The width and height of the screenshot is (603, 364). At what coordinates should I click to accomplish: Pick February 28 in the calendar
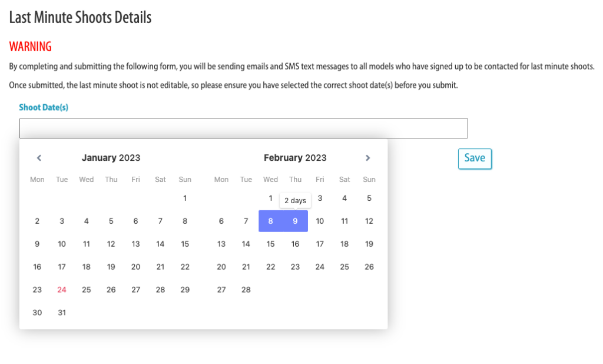pyautogui.click(x=246, y=290)
